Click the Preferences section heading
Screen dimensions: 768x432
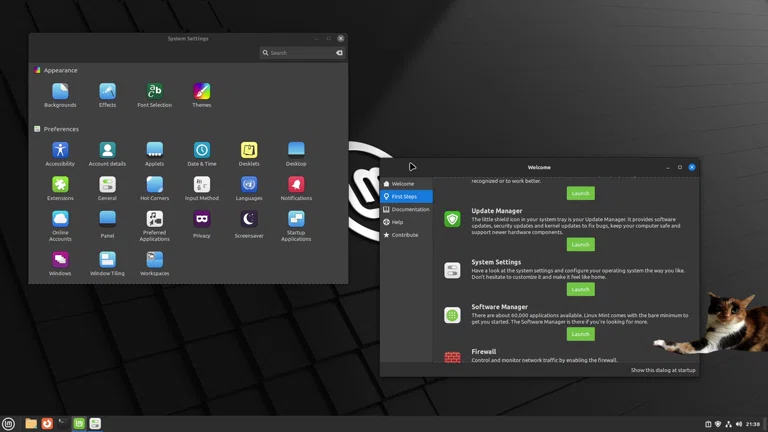pyautogui.click(x=61, y=129)
